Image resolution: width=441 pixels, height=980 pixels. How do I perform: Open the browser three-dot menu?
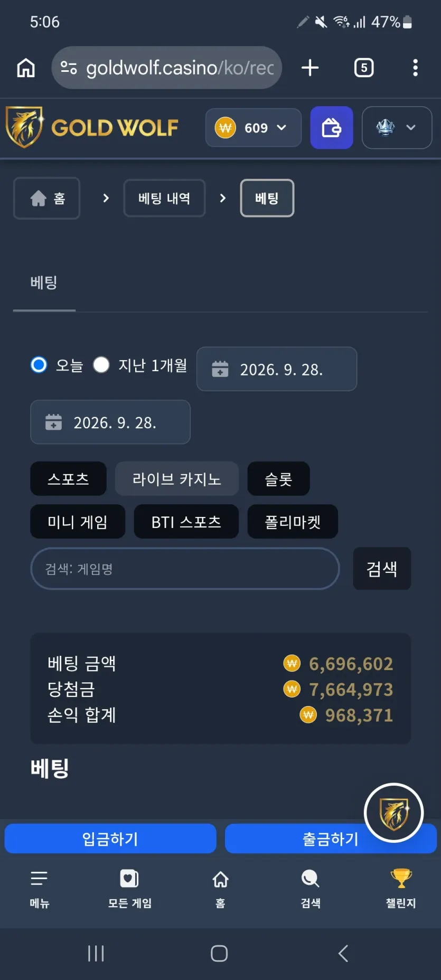point(415,68)
